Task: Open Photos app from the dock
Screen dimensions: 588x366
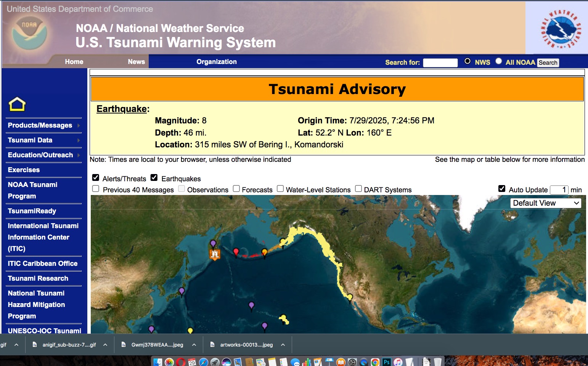Action: 169,362
